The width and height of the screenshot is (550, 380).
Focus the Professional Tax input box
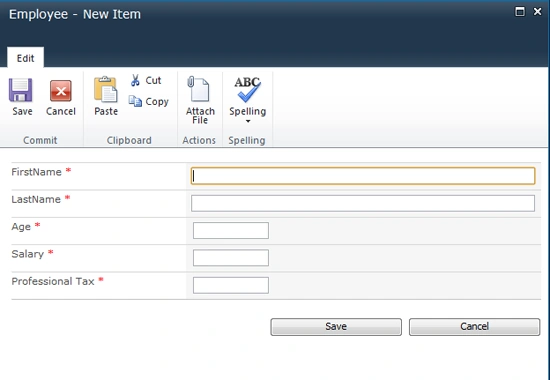[231, 285]
